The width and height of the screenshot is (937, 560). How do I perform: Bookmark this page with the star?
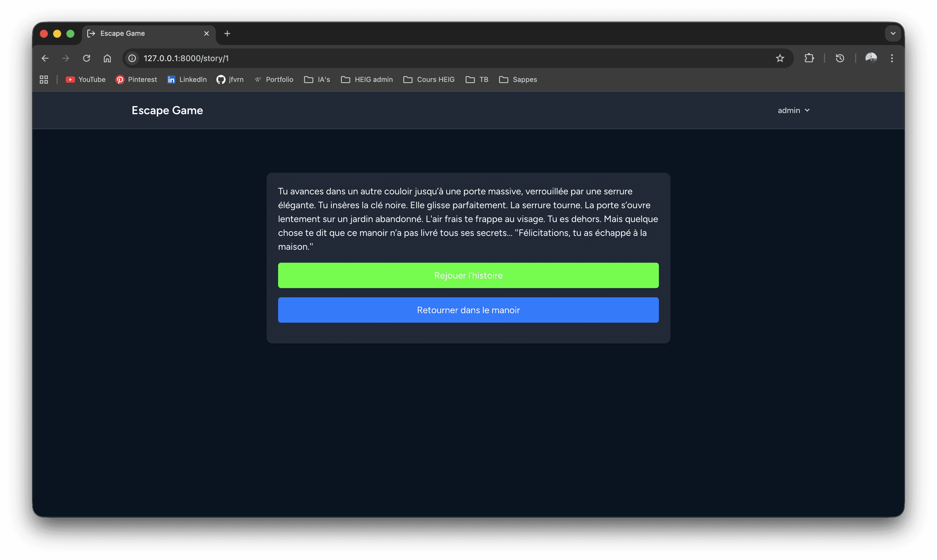click(780, 58)
